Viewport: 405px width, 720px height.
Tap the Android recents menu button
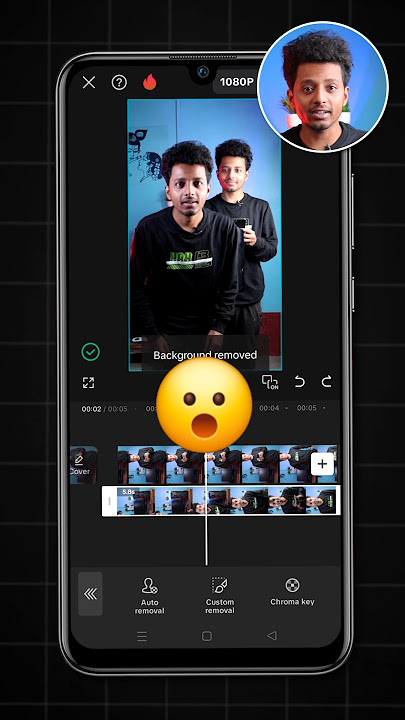tap(142, 636)
